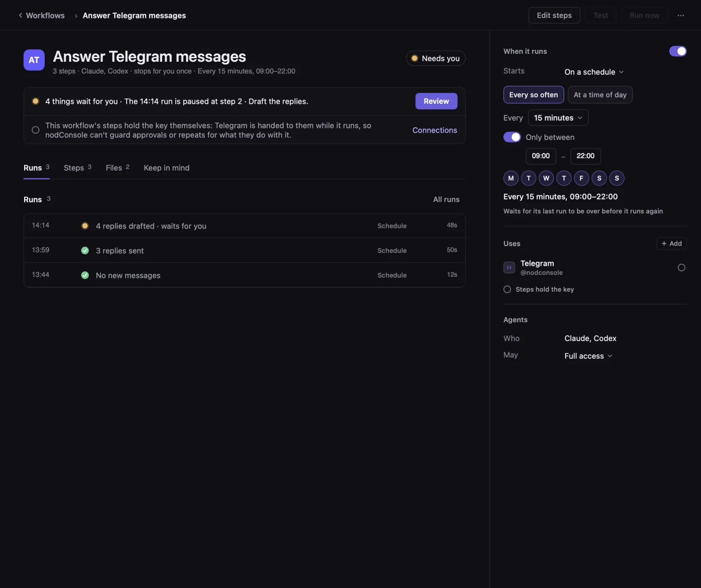Open the 14:14 '4 replies drafted' run

pyautogui.click(x=244, y=226)
